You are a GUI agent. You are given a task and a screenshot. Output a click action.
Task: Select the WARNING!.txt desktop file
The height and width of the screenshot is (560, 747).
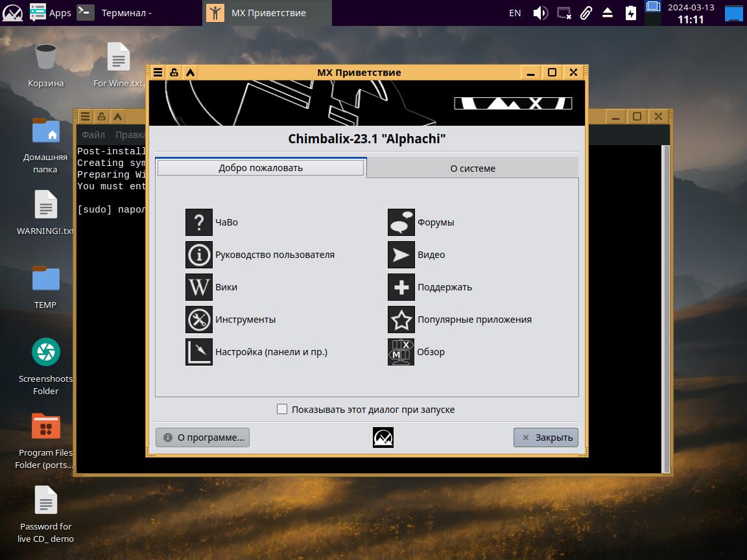(x=46, y=213)
